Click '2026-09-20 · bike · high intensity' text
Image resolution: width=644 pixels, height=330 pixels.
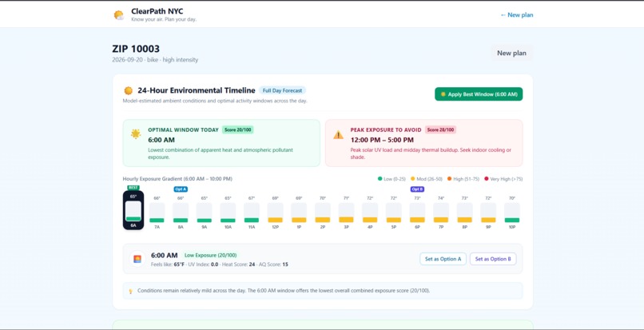click(x=155, y=60)
